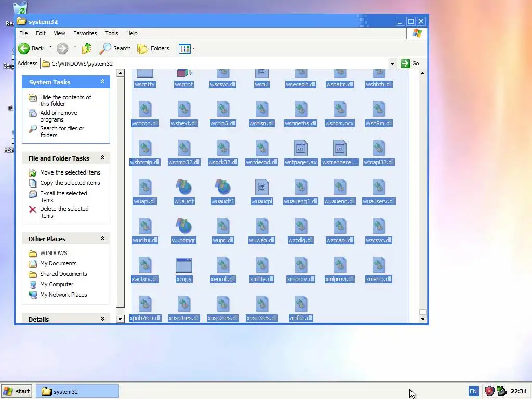Collapse the Other Places panel
532x399 pixels.
[102, 238]
